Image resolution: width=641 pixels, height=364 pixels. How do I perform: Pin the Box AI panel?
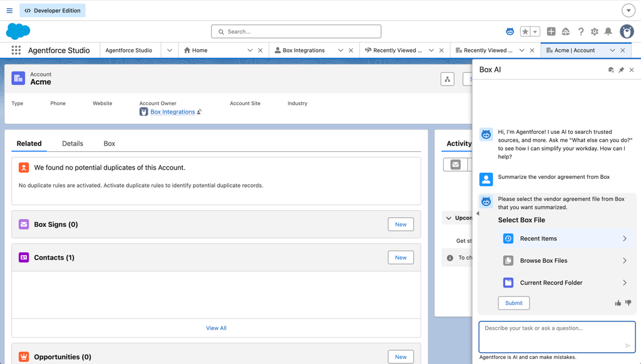(622, 70)
